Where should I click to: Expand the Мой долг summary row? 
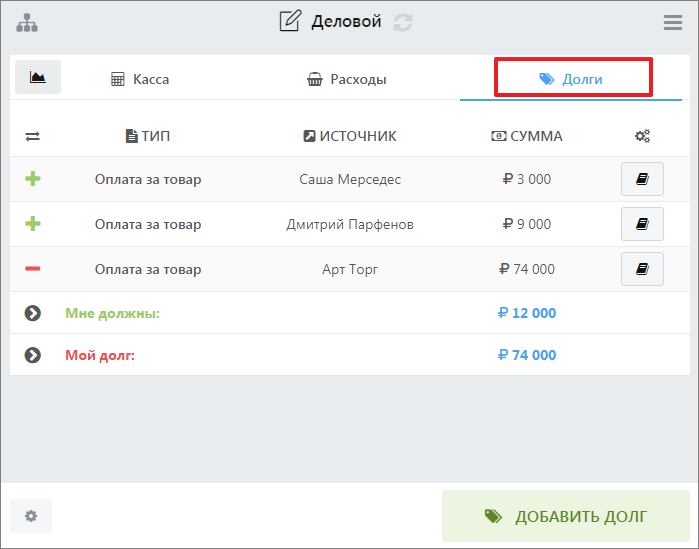pyautogui.click(x=33, y=355)
